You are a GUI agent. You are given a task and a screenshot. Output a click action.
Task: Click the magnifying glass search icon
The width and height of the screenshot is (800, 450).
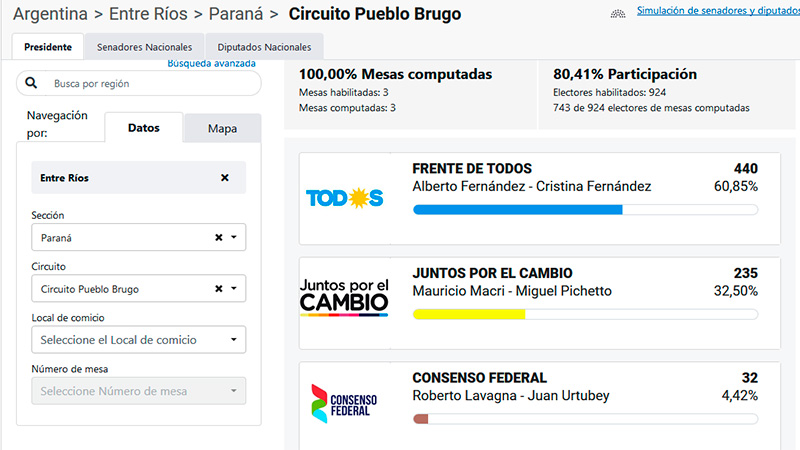click(31, 83)
